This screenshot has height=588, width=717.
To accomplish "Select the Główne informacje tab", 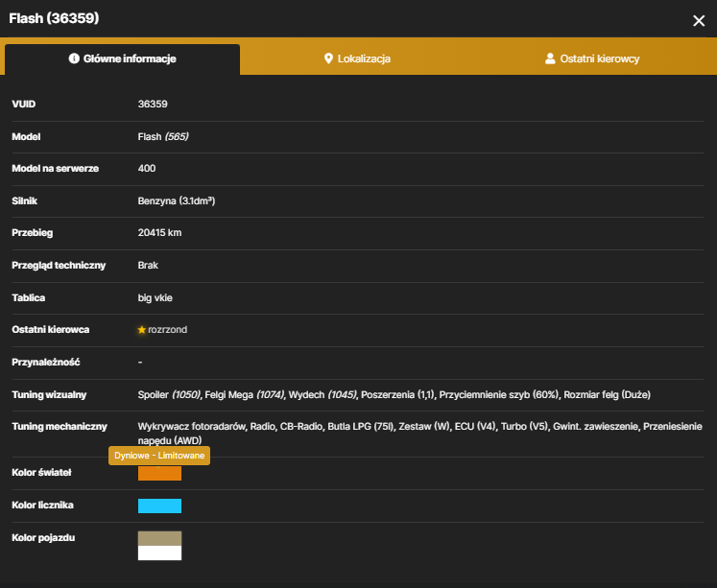I will (x=123, y=59).
